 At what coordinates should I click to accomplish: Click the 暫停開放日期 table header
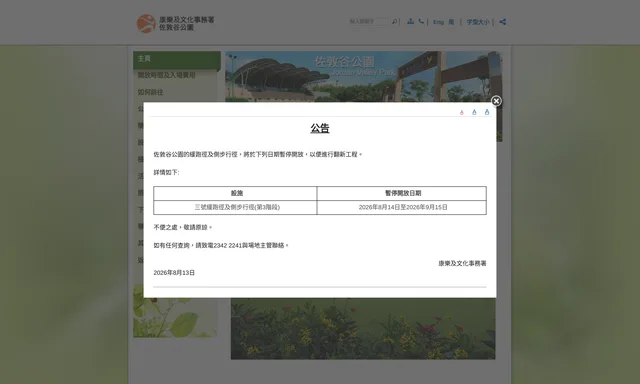[402, 193]
